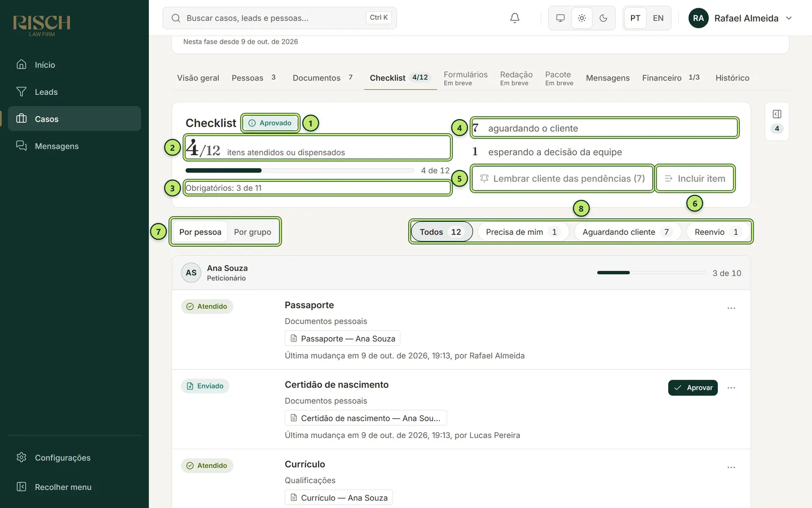Click the RISCH Law Firm logo
Image resolution: width=812 pixels, height=508 pixels.
(x=42, y=25)
